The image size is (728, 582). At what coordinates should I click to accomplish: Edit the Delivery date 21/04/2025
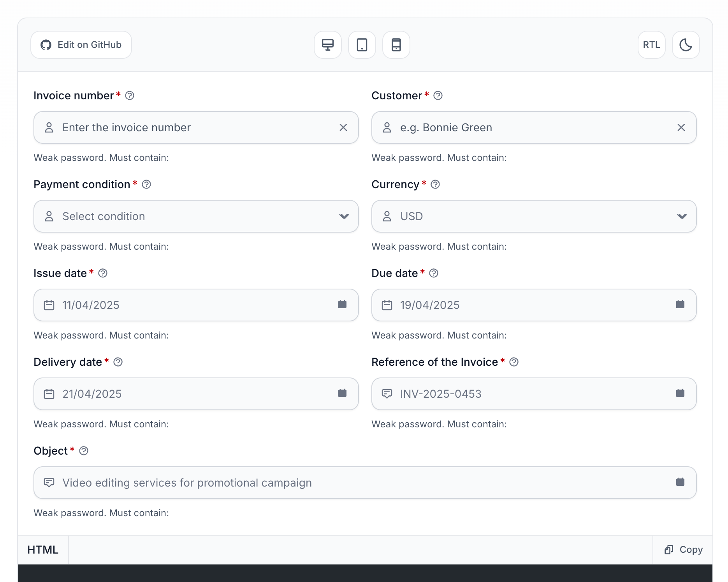196,394
